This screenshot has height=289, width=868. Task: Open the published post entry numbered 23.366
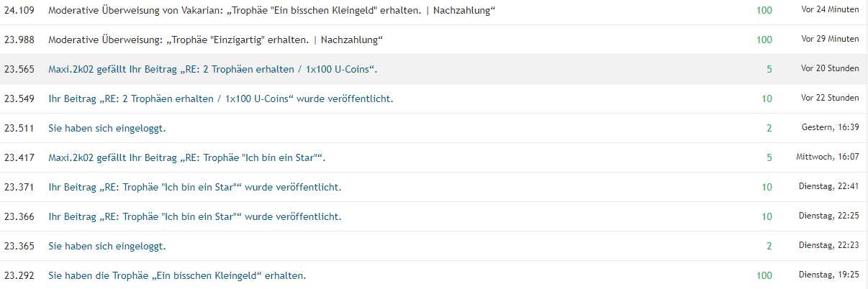tap(194, 216)
